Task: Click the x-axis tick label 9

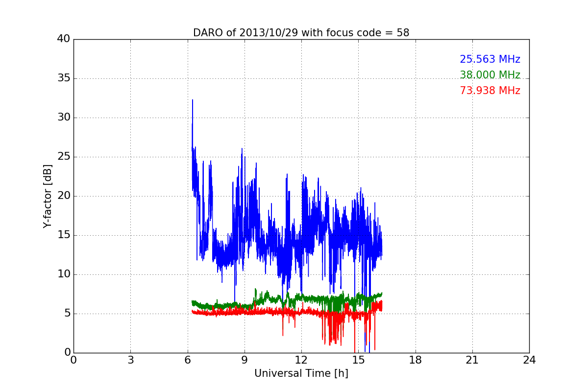Action: [245, 360]
